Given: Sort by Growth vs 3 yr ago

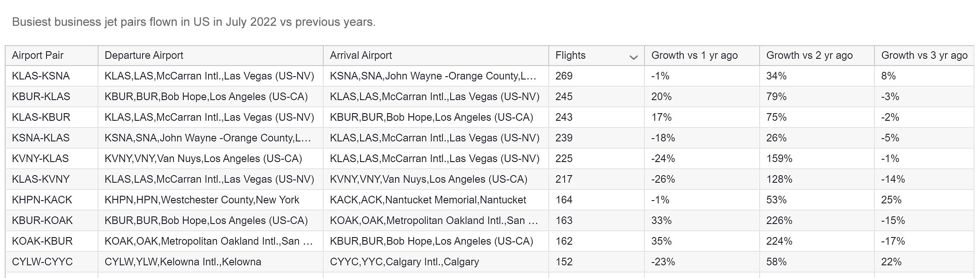Looking at the screenshot, I should point(924,56).
